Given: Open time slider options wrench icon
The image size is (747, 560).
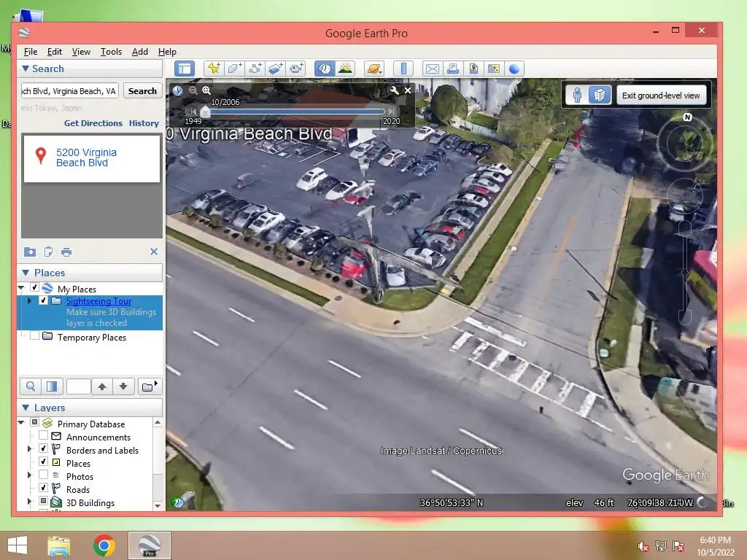Looking at the screenshot, I should click(x=394, y=90).
